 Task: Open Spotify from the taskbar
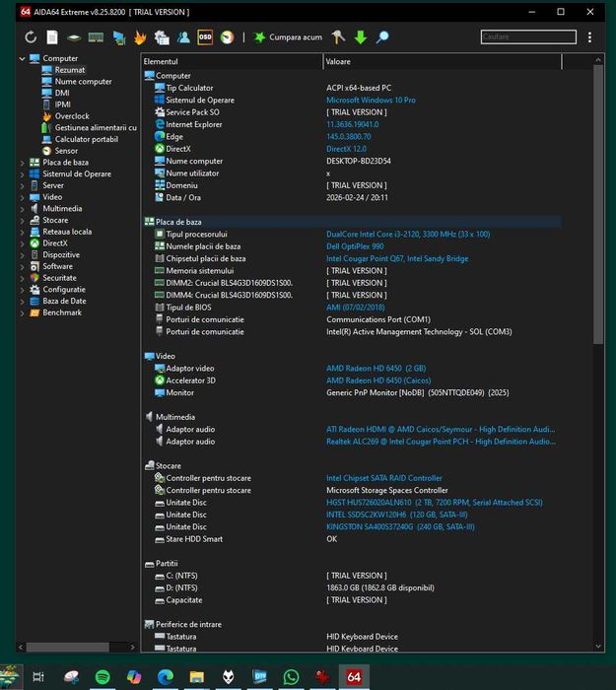(x=103, y=677)
